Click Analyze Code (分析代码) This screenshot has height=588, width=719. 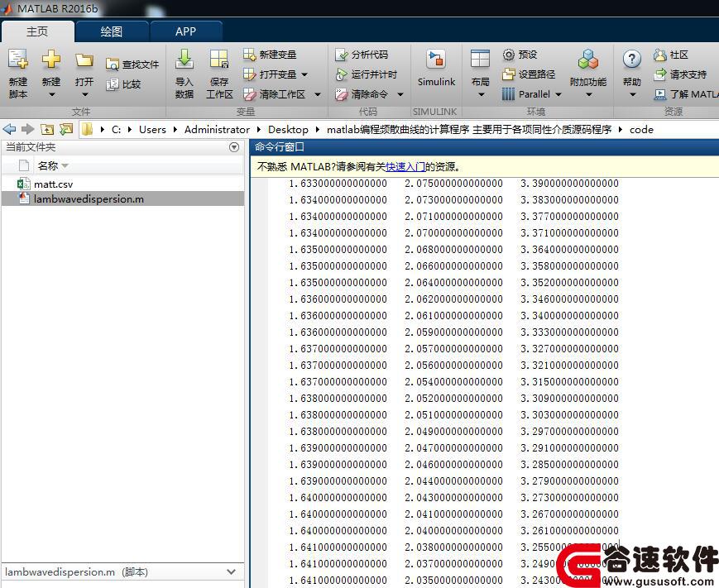tap(362, 55)
